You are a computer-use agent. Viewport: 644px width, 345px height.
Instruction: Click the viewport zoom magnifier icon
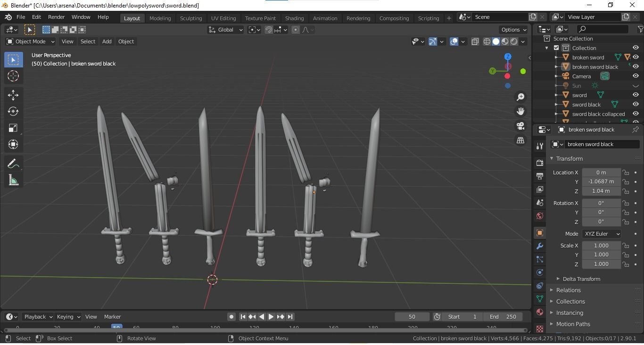(520, 97)
